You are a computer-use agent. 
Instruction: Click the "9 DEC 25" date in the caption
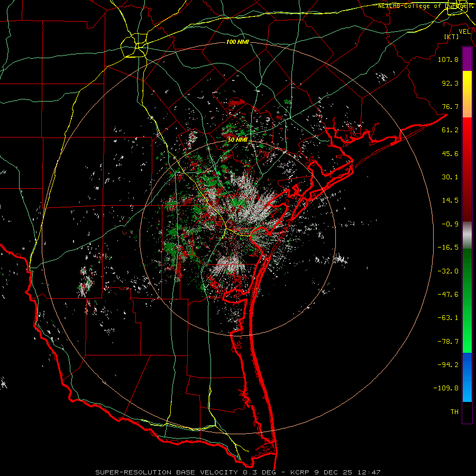coord(334,472)
